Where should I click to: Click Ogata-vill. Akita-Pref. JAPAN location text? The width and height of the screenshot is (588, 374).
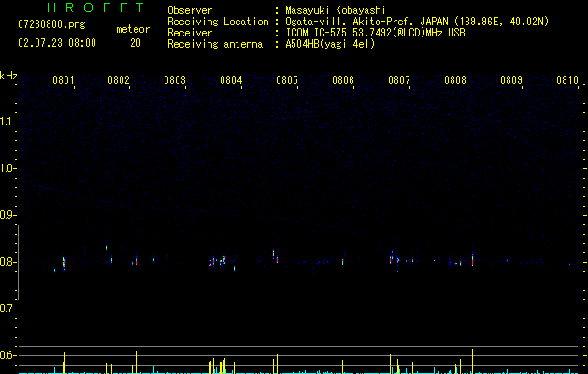tap(417, 22)
